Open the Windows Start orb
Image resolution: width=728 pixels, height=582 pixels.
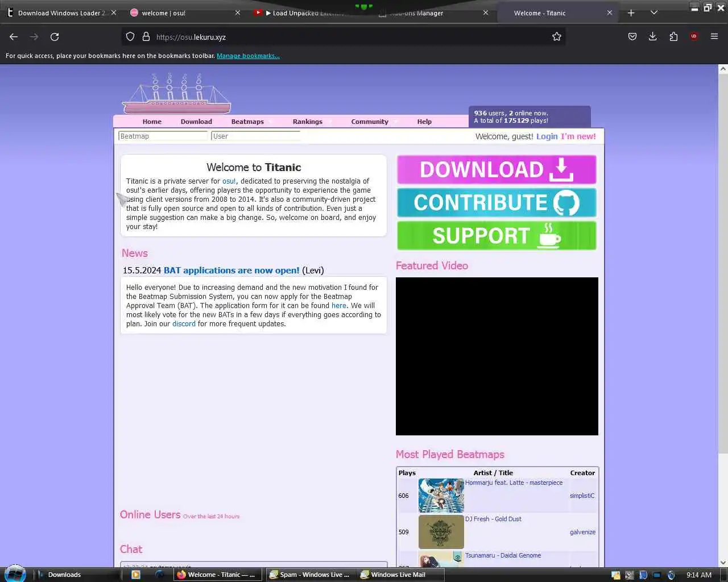click(x=15, y=574)
